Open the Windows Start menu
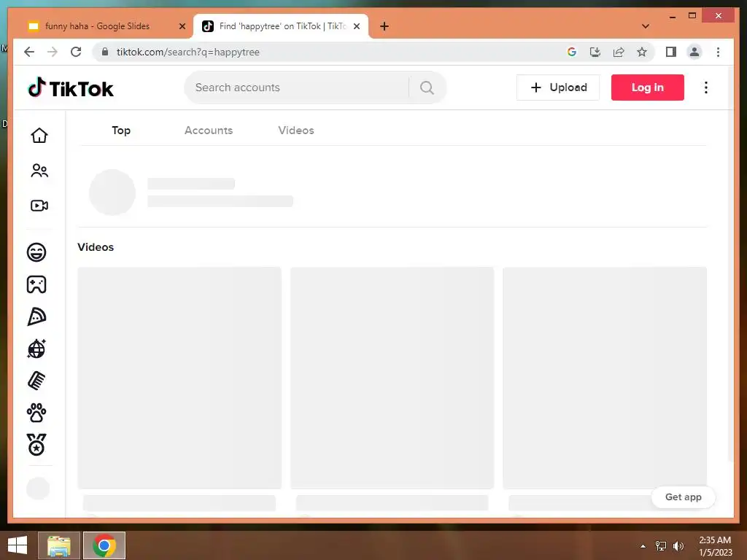 tap(18, 545)
